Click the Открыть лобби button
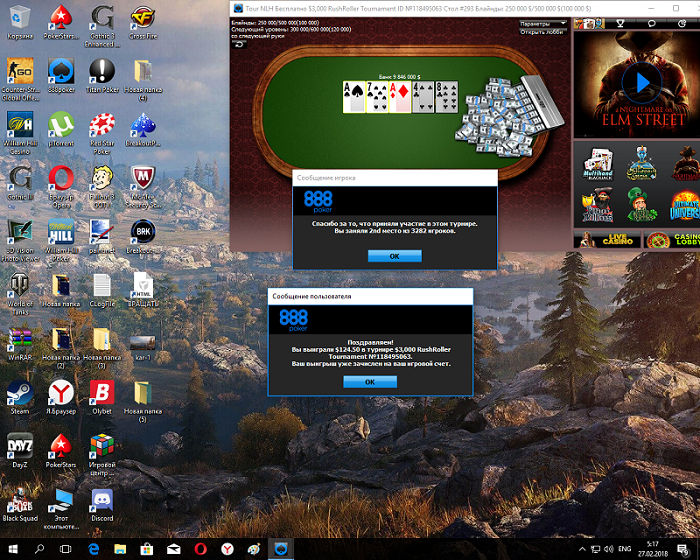Image resolution: width=700 pixels, height=560 pixels. (543, 32)
